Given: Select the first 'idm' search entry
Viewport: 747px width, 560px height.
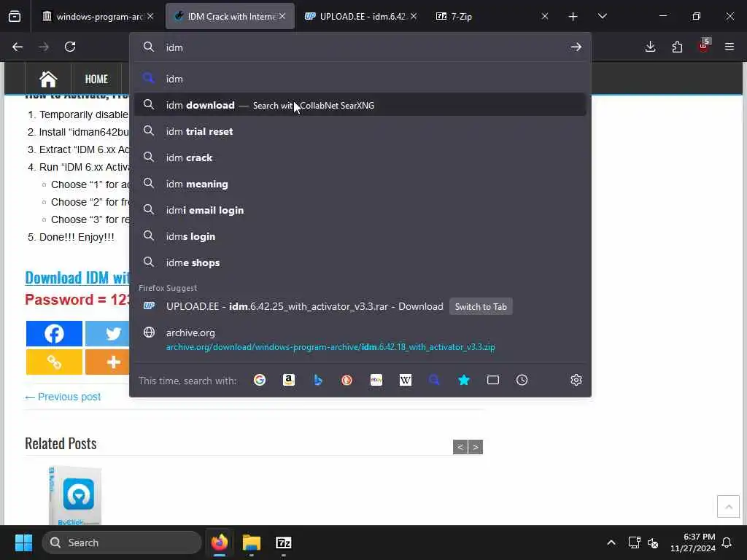Looking at the screenshot, I should [x=360, y=79].
